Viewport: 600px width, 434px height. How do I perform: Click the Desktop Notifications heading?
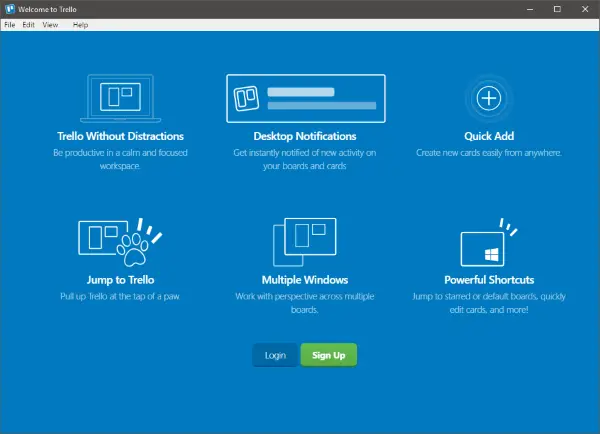tap(305, 136)
